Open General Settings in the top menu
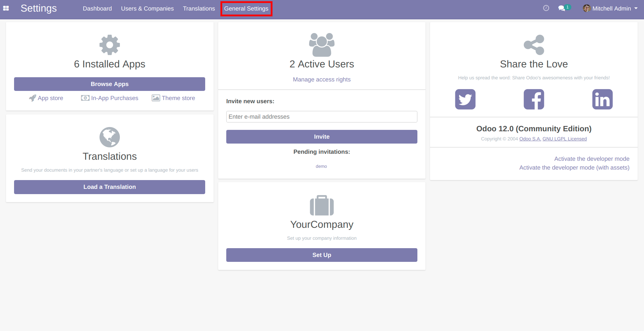This screenshot has width=644, height=331. [246, 8]
